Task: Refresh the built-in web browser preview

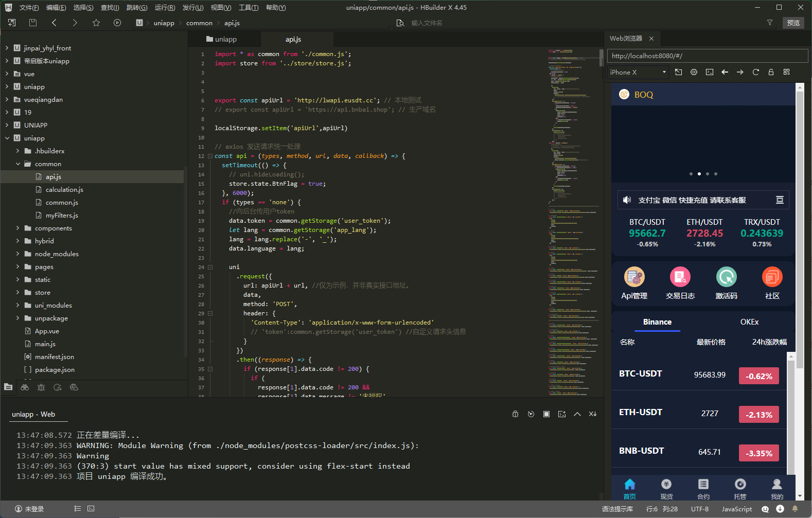Action: pos(755,72)
